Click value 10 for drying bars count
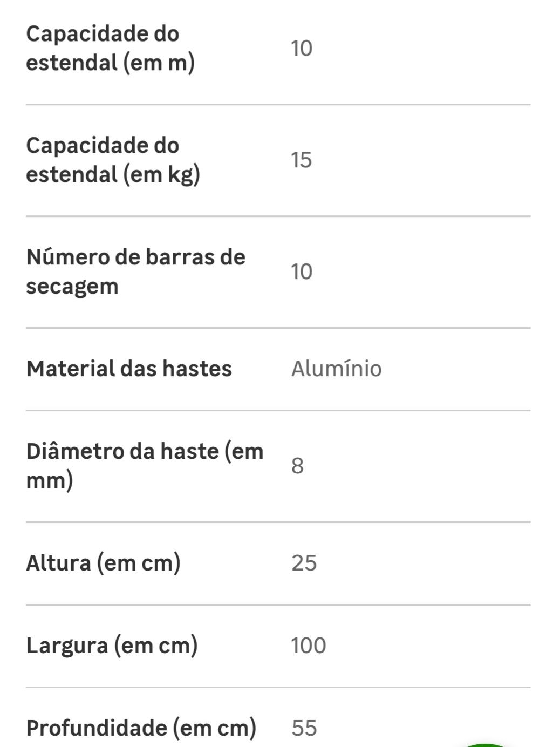The image size is (560, 747). point(302,271)
